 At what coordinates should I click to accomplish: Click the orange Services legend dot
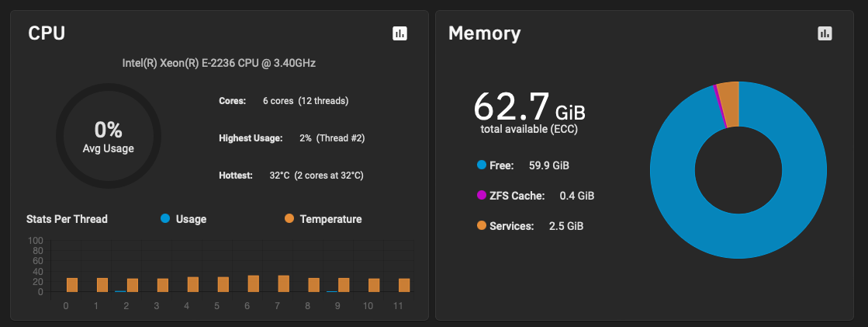click(482, 225)
